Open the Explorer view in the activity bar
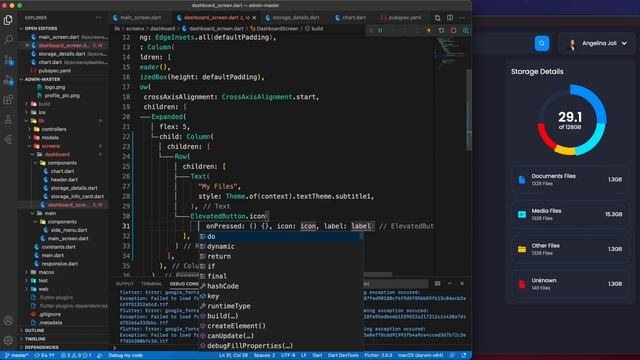640x360 pixels. (x=8, y=20)
